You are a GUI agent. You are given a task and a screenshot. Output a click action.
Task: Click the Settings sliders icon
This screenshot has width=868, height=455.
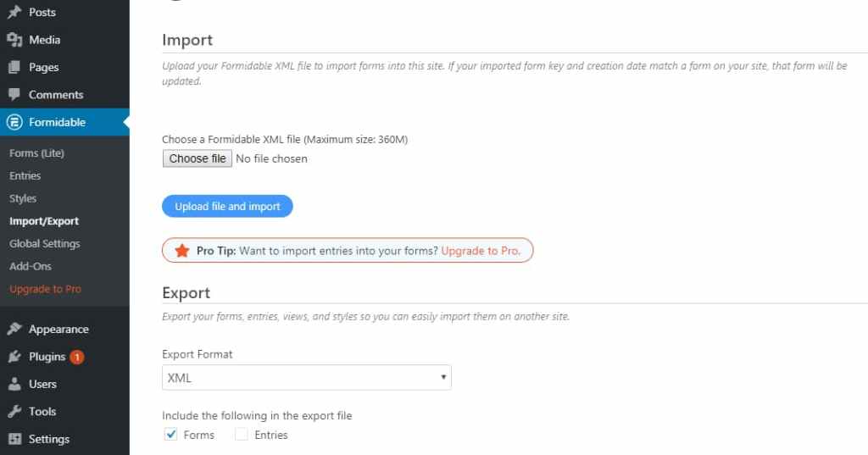[x=14, y=439]
